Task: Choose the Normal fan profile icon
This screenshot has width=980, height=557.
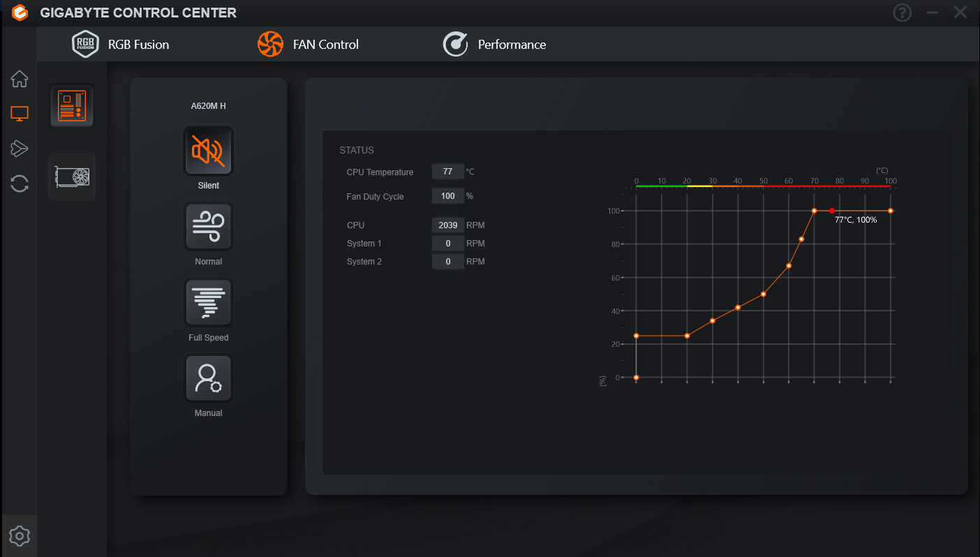Action: point(208,227)
